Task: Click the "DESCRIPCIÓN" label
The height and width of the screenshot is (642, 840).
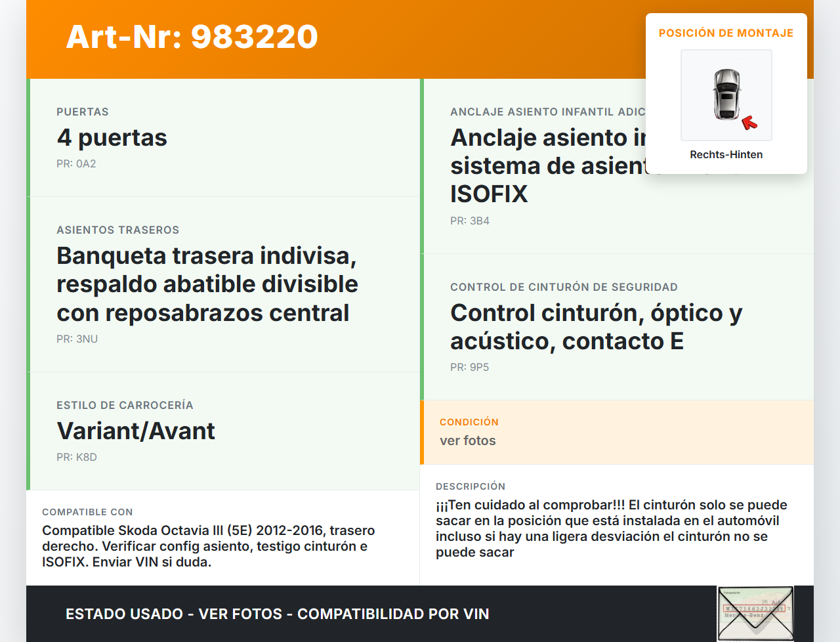Action: point(471,486)
